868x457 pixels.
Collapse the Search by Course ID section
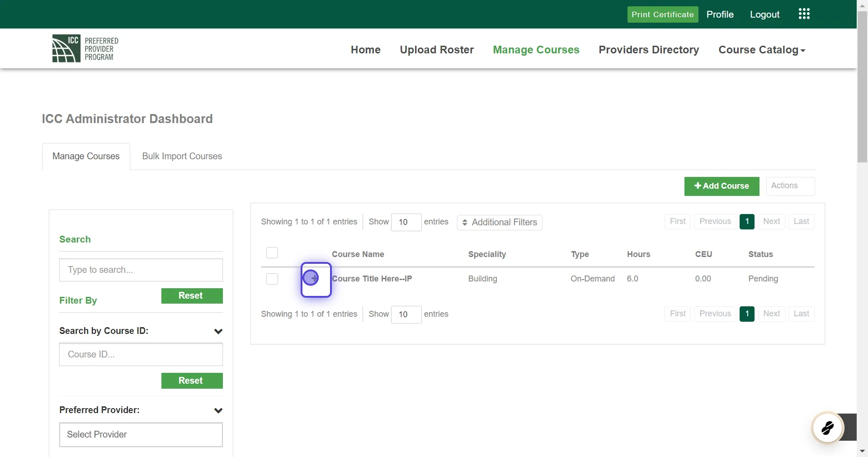[219, 332]
